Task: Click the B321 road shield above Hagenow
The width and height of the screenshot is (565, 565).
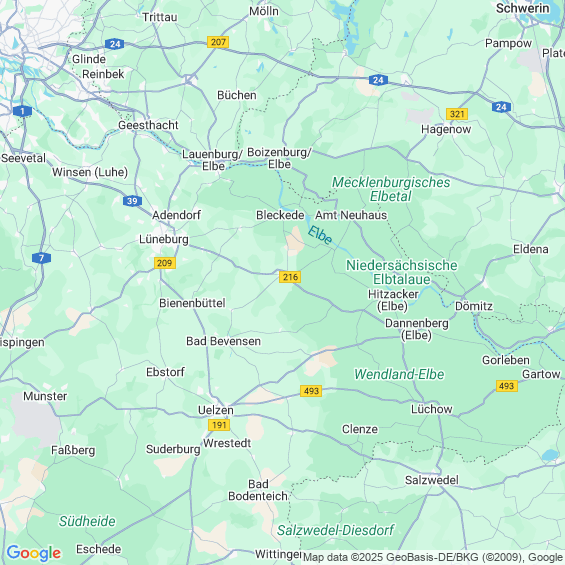Action: click(457, 114)
